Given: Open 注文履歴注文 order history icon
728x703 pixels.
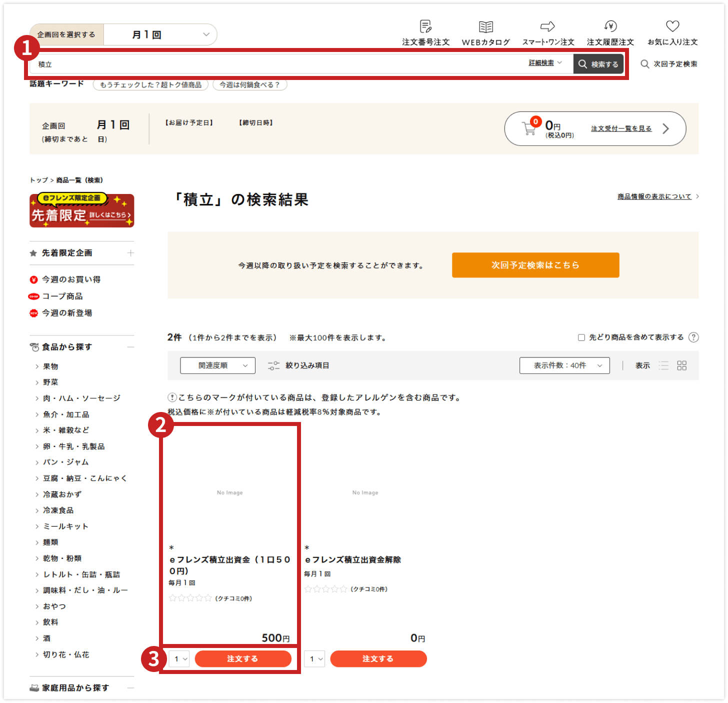Looking at the screenshot, I should tap(610, 26).
